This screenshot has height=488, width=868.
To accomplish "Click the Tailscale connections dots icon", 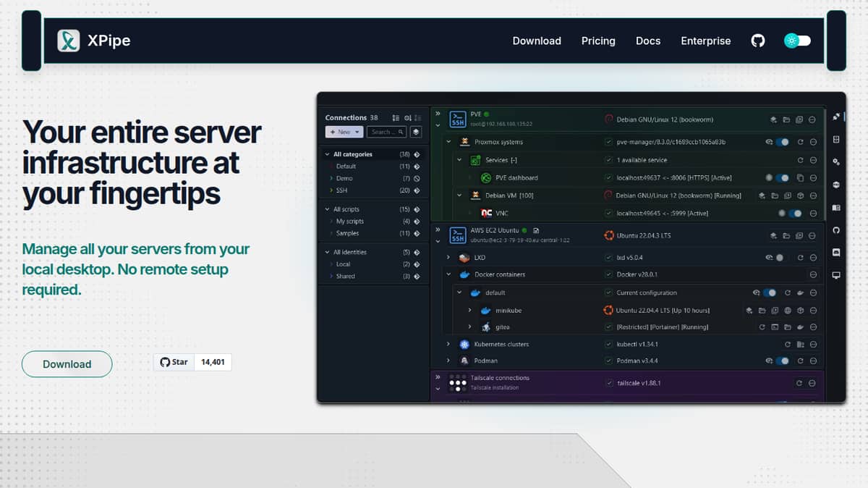I will click(x=458, y=382).
